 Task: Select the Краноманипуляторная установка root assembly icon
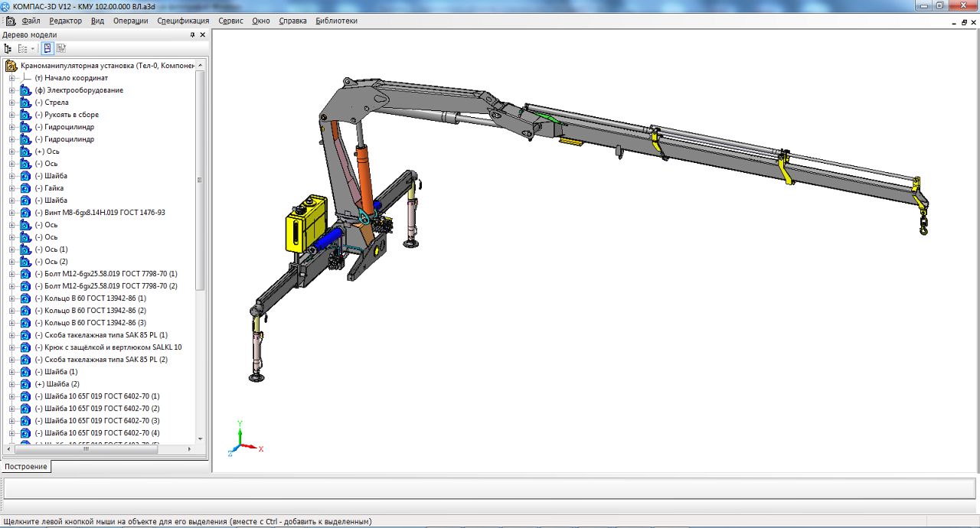click(11, 66)
